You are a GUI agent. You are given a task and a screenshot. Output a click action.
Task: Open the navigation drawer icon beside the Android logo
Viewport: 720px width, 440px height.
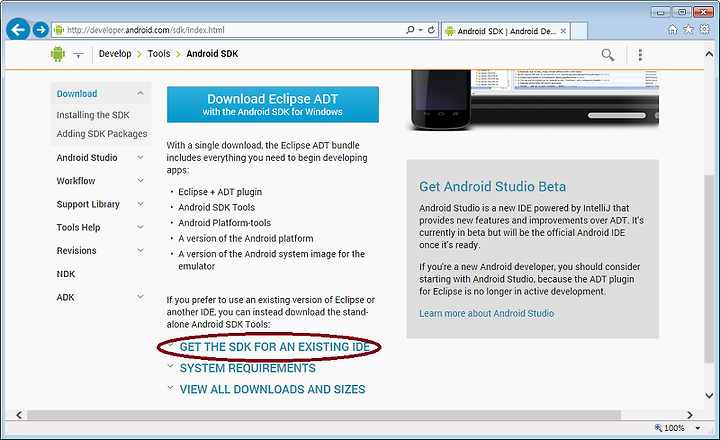click(x=79, y=55)
